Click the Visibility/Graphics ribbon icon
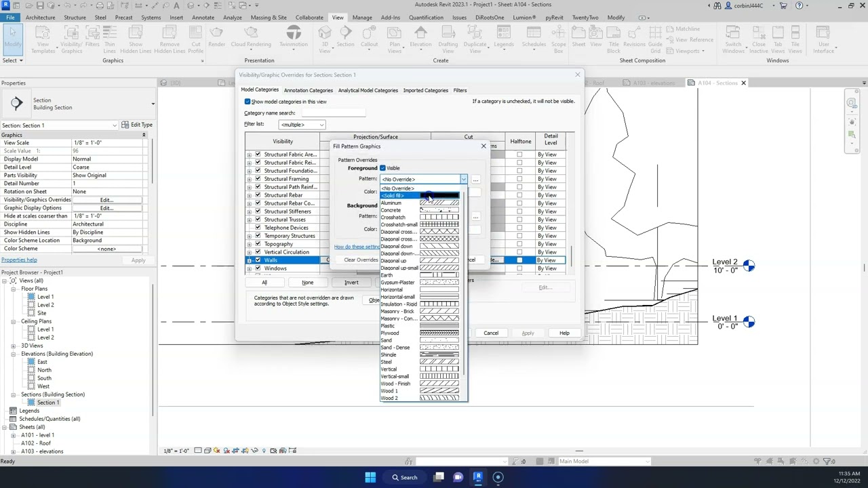The width and height of the screenshot is (868, 488). click(x=71, y=39)
